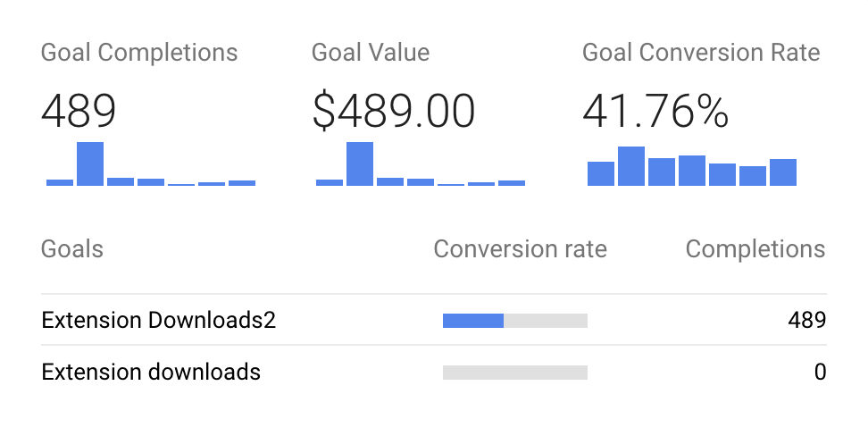The height and width of the screenshot is (436, 868).
Task: Click the 0 completions value in table
Action: tap(821, 372)
